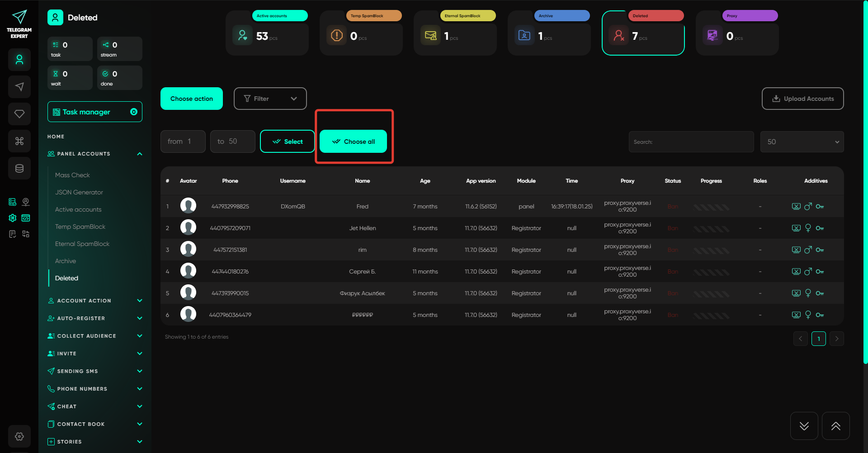Click the key icon in Fred's row
Image resolution: width=868 pixels, height=453 pixels.
tap(820, 207)
